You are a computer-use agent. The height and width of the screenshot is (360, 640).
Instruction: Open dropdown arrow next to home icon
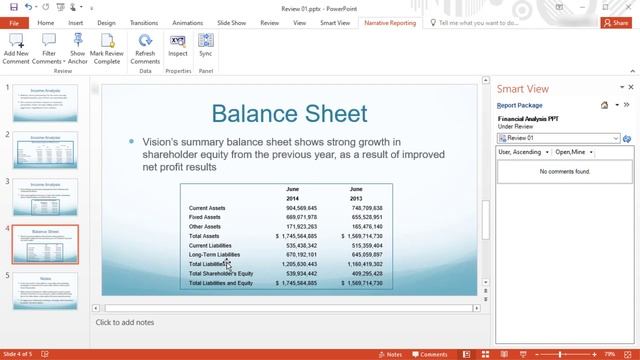[617, 105]
